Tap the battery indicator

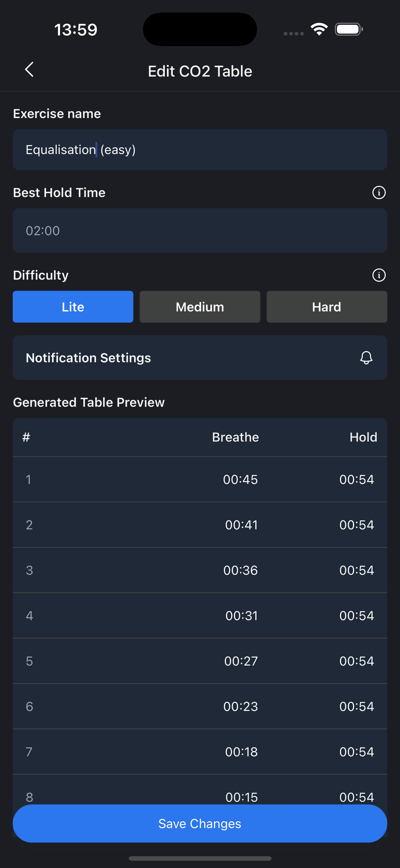349,29
